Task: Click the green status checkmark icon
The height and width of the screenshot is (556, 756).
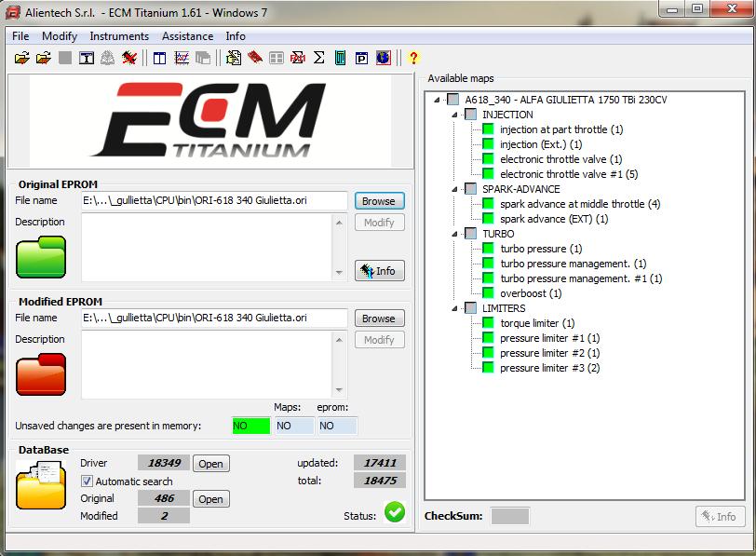Action: point(395,511)
